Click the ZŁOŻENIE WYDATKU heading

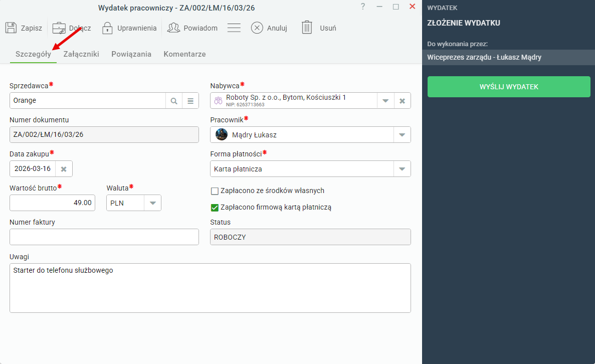(x=464, y=23)
